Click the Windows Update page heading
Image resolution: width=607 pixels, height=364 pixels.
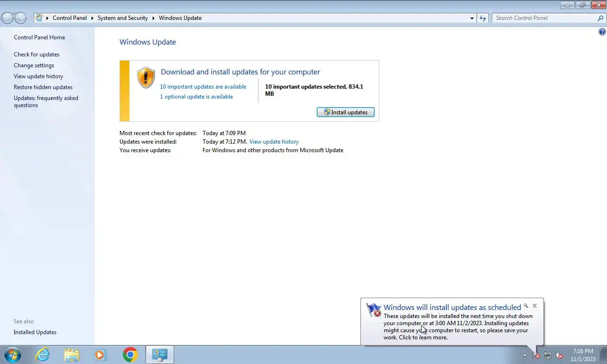coord(147,42)
